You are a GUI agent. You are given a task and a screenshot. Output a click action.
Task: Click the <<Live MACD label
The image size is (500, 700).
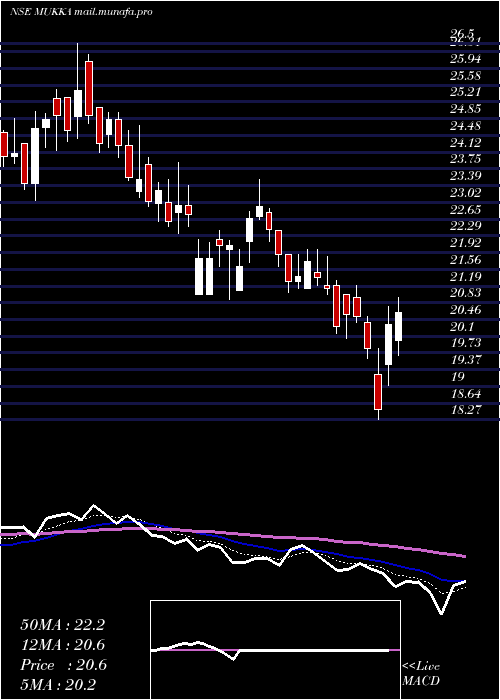[x=421, y=674]
